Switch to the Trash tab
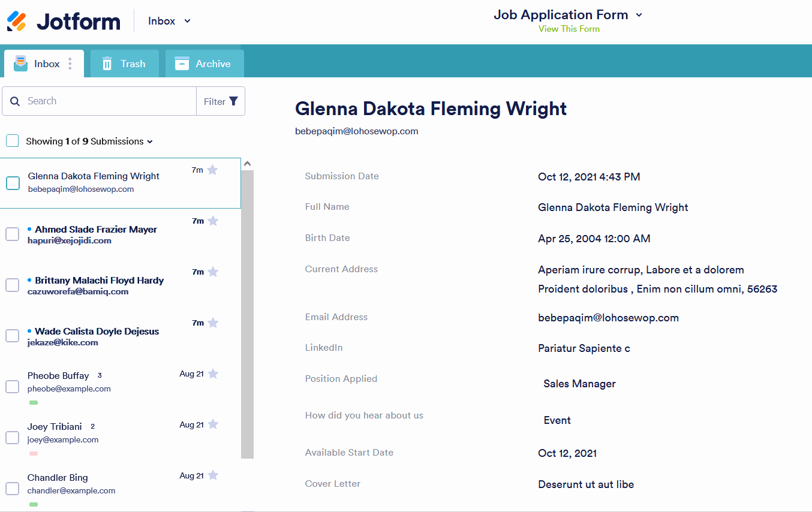This screenshot has height=512, width=812. point(124,64)
